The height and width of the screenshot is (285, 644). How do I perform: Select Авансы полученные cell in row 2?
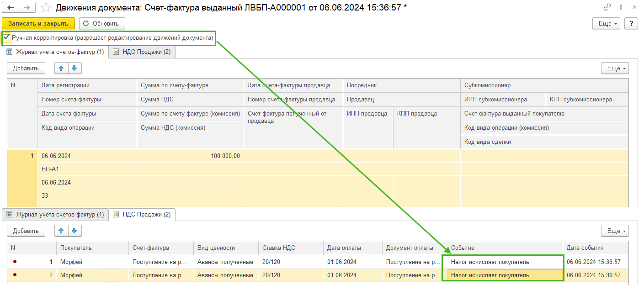pyautogui.click(x=226, y=275)
